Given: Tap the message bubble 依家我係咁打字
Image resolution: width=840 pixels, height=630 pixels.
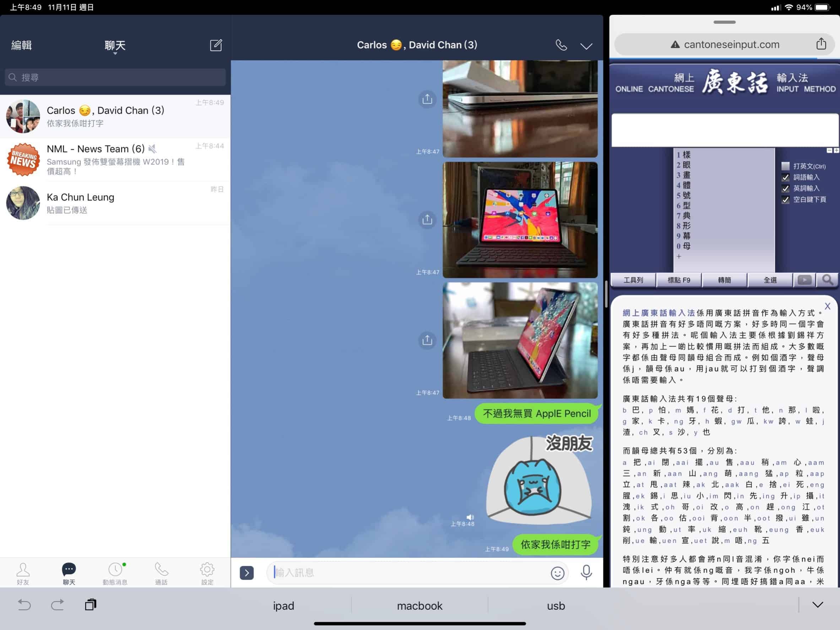Looking at the screenshot, I should coord(555,544).
